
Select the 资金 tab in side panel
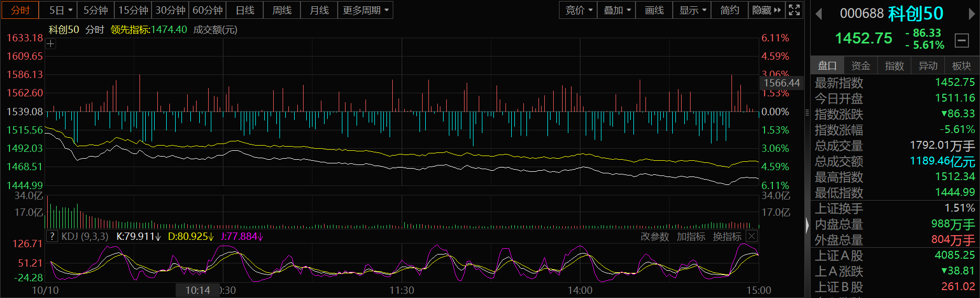coord(860,65)
